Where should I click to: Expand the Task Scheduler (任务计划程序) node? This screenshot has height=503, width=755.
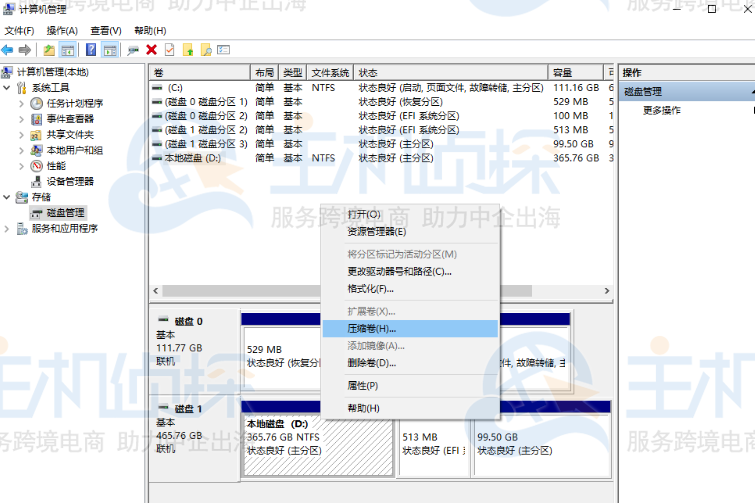pos(22,103)
